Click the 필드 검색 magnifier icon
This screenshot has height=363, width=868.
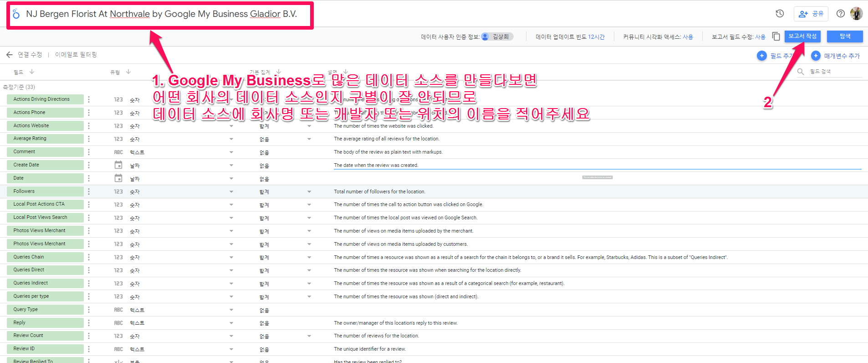[801, 72]
